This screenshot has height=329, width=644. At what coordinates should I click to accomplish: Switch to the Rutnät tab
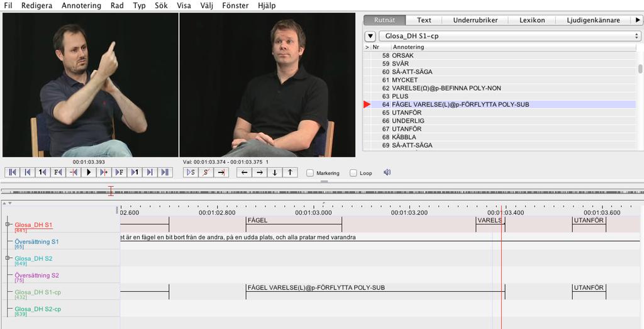tap(384, 20)
